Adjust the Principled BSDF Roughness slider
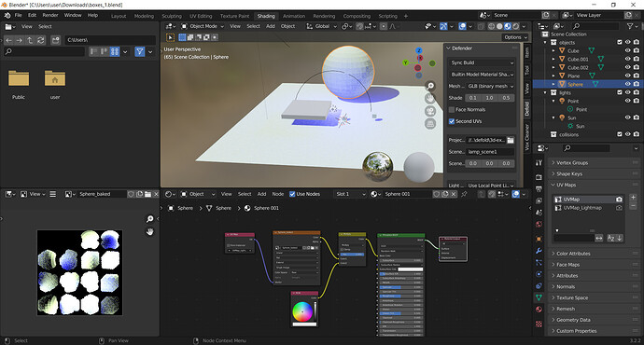 point(400,296)
